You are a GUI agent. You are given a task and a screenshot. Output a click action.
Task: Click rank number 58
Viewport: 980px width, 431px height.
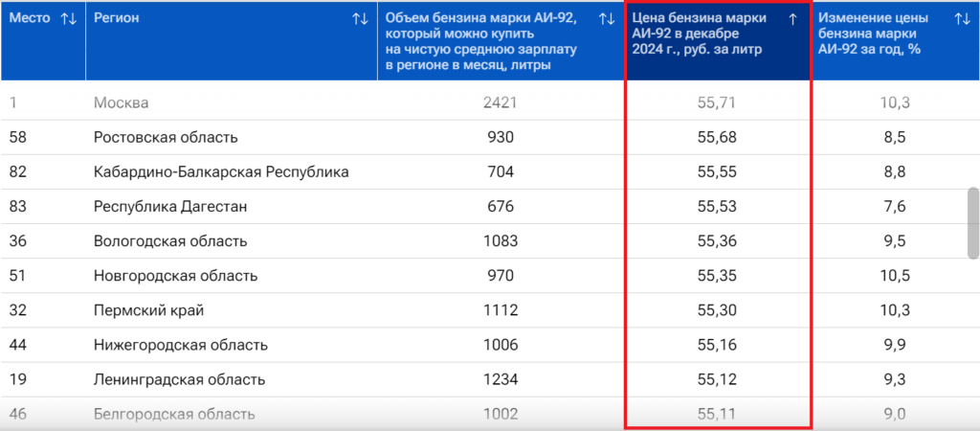point(17,137)
